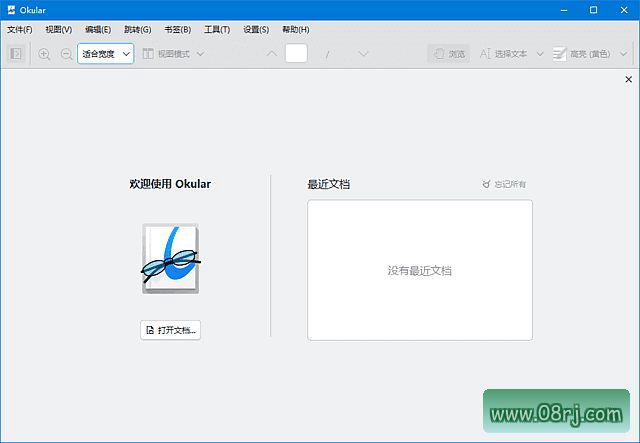This screenshot has width=640, height=443.
Task: Click 忘记所有 to clear recent documents
Action: pyautogui.click(x=504, y=184)
